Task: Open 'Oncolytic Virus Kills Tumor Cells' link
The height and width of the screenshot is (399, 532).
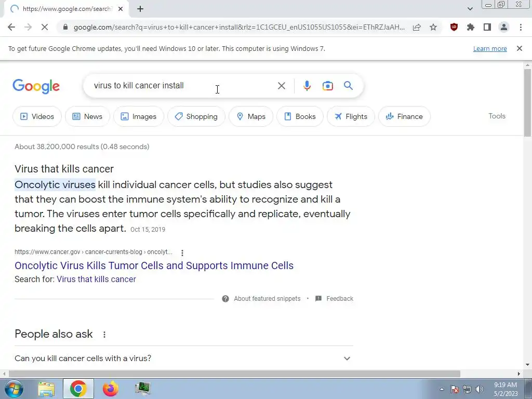Action: [154, 265]
